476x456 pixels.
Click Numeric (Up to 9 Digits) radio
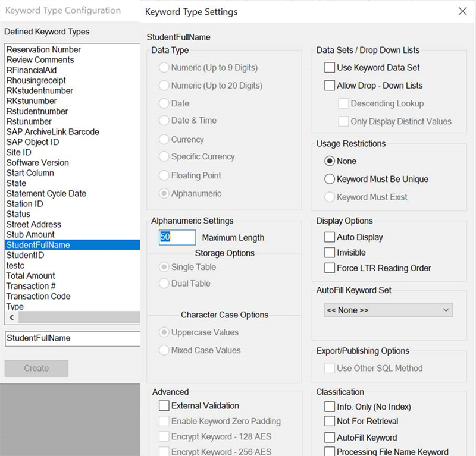click(164, 68)
